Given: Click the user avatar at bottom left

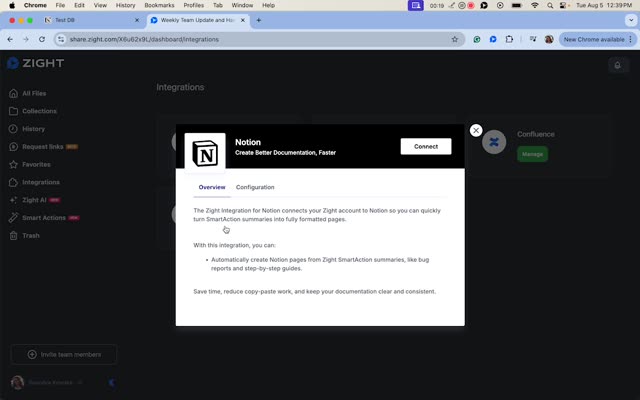Looking at the screenshot, I should [x=17, y=382].
